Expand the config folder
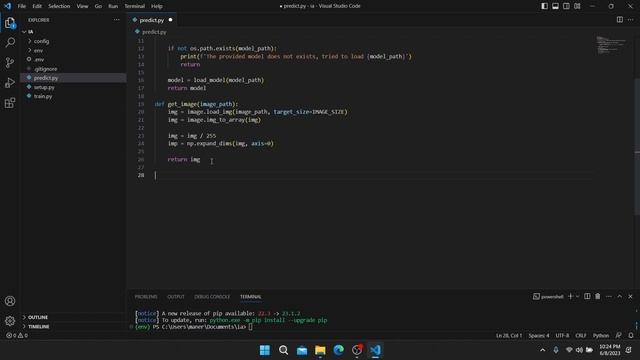Screen dimensions: 640x360 pyautogui.click(x=41, y=41)
